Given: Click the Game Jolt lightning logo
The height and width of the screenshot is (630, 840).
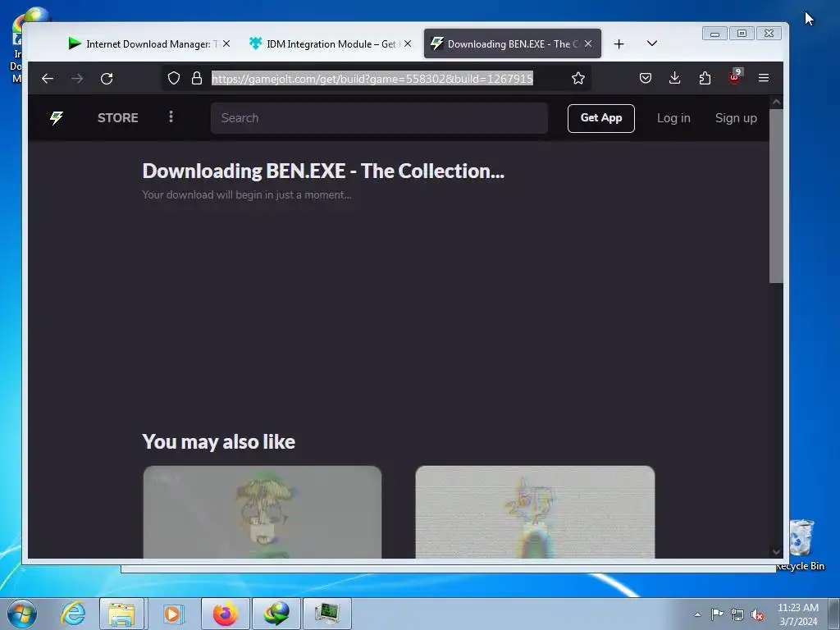Looking at the screenshot, I should [57, 118].
